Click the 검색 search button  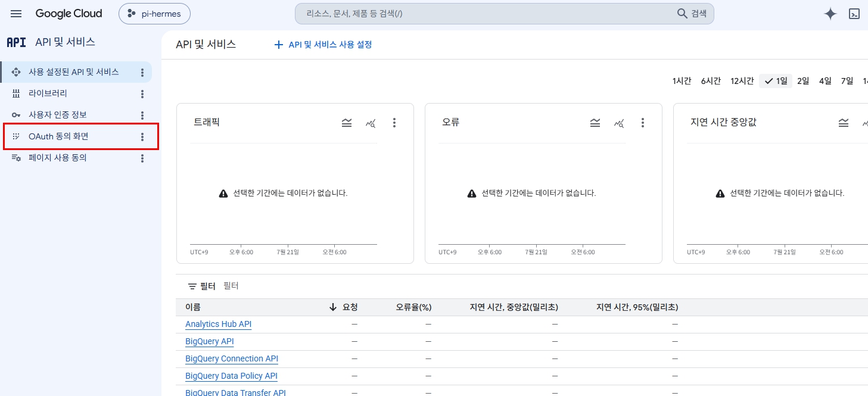(692, 14)
